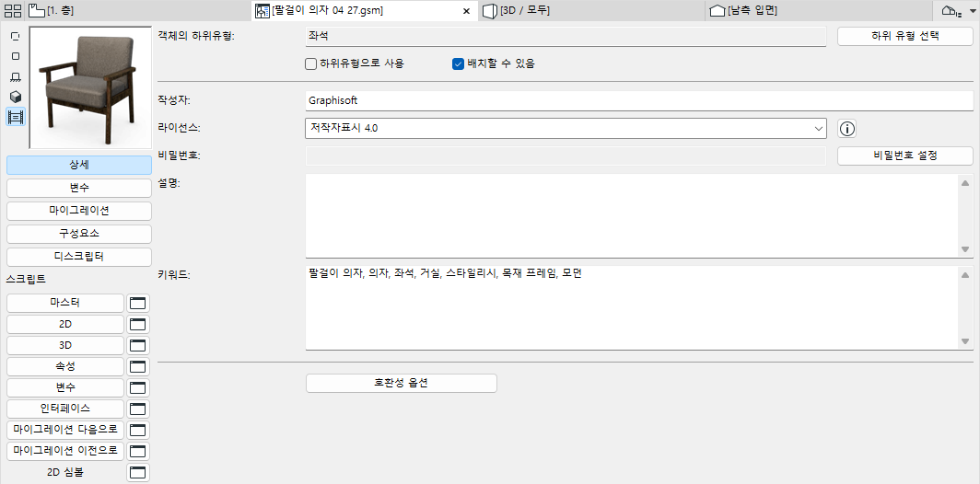Select the dashed-square 2D symbol preview icon
This screenshot has width=980, height=484.
[x=16, y=37]
